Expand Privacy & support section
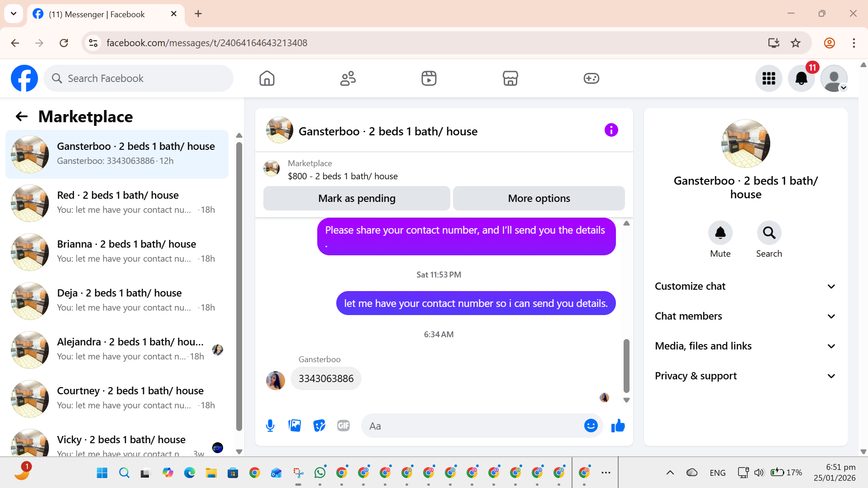 [x=745, y=376]
